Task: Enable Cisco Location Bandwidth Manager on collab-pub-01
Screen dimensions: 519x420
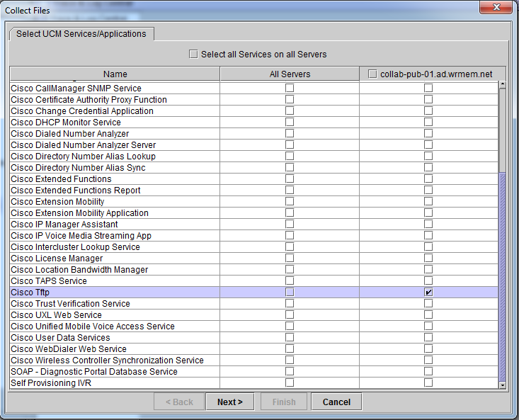Action: pos(428,269)
